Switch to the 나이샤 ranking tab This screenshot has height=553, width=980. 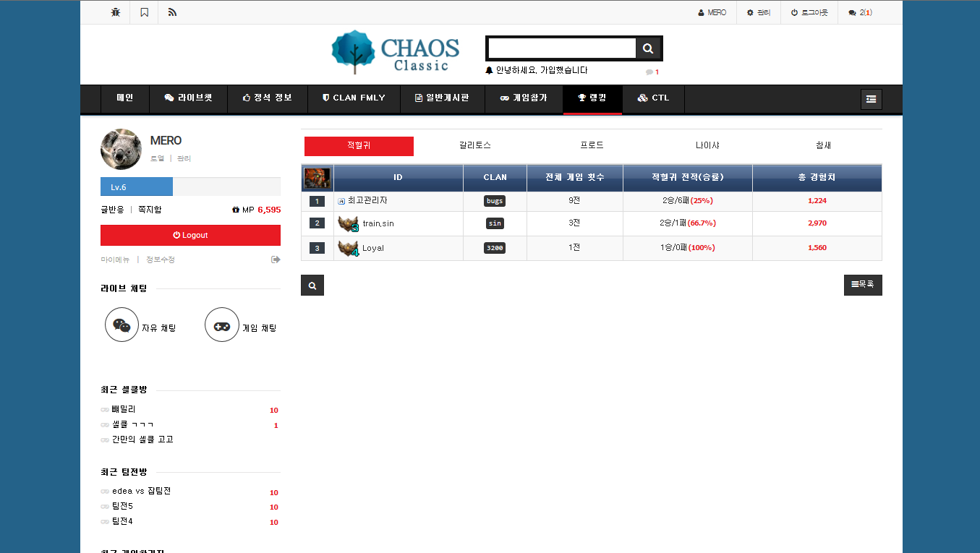click(x=707, y=145)
